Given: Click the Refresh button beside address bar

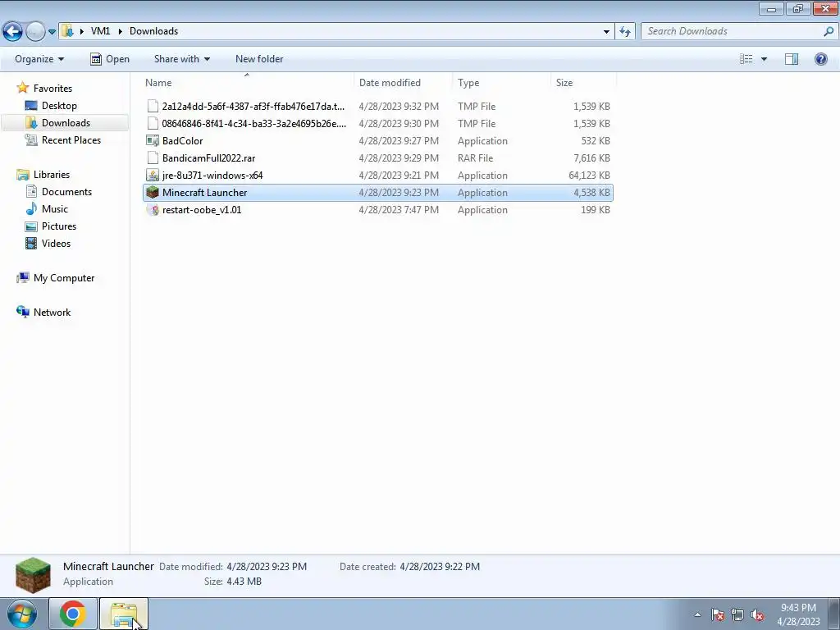Looking at the screenshot, I should coord(625,31).
